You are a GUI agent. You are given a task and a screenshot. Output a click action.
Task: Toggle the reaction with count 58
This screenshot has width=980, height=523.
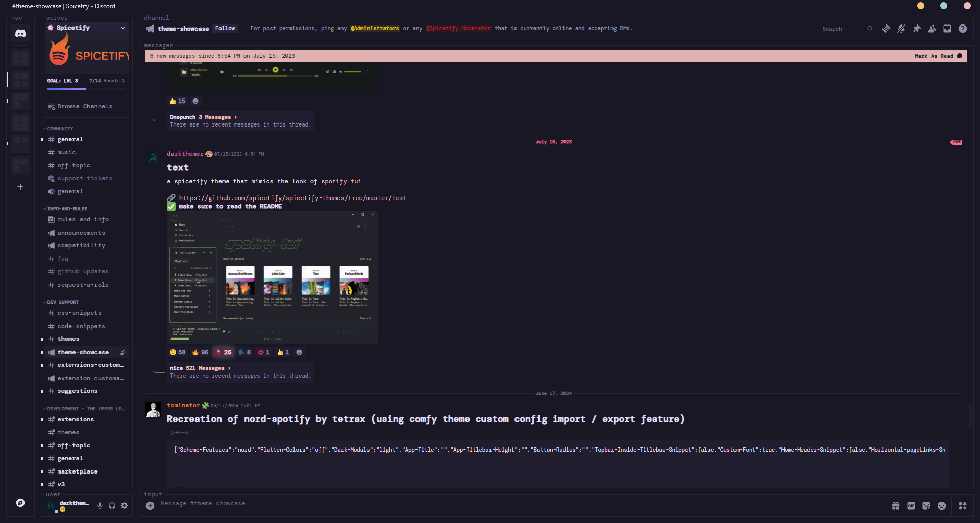click(178, 352)
